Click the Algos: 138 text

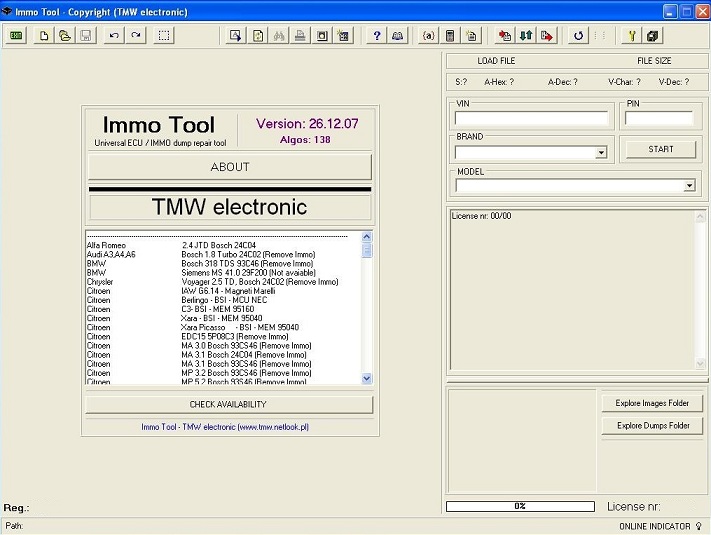[x=305, y=140]
